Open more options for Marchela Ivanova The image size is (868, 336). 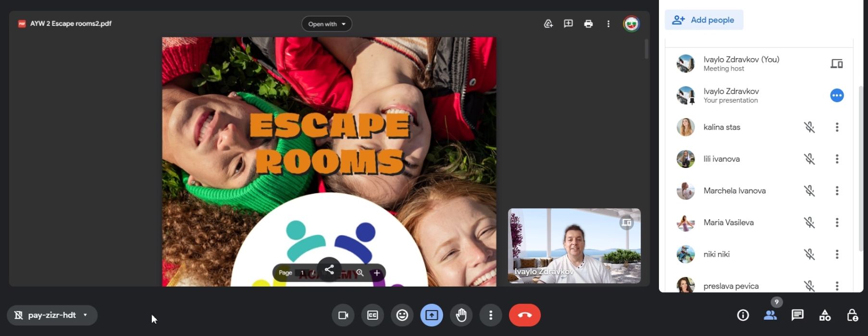point(837,191)
